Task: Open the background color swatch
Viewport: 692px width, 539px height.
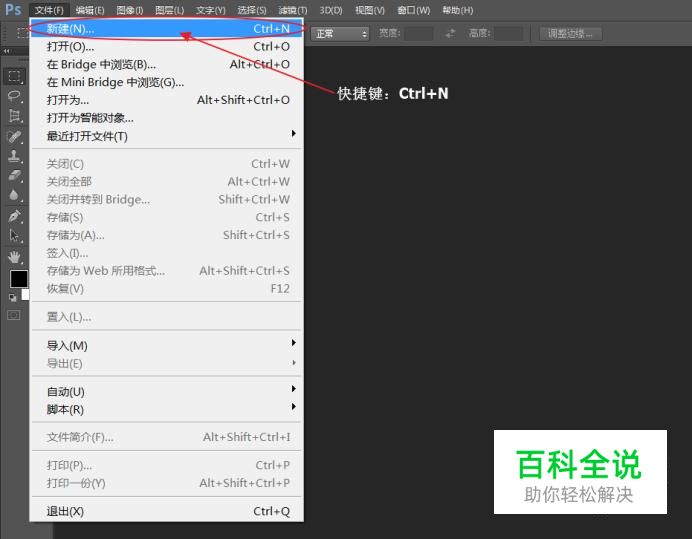Action: 26,295
